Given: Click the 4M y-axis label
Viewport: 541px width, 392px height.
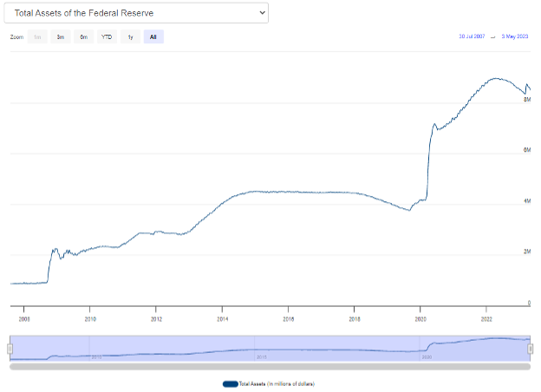Looking at the screenshot, I should pos(527,201).
